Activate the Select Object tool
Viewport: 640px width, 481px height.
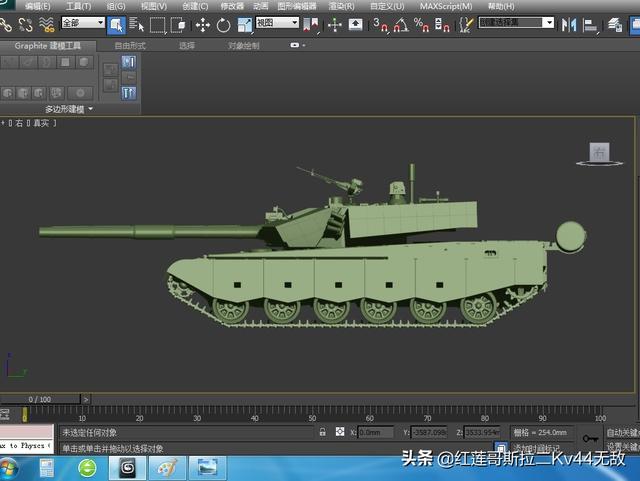(x=117, y=25)
